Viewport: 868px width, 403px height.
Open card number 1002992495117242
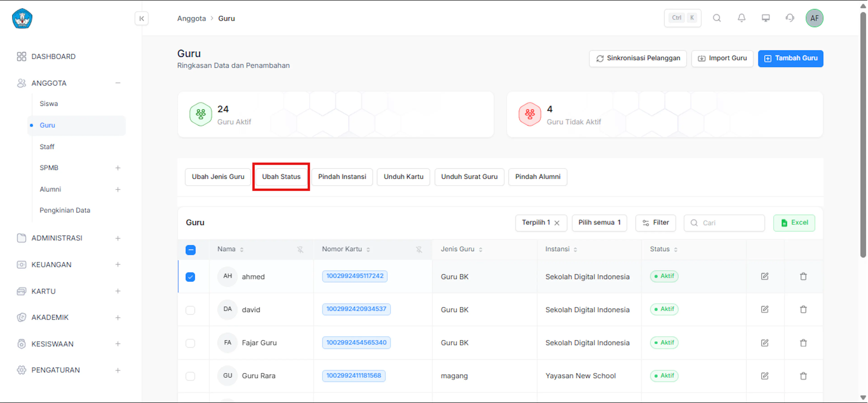(x=354, y=276)
